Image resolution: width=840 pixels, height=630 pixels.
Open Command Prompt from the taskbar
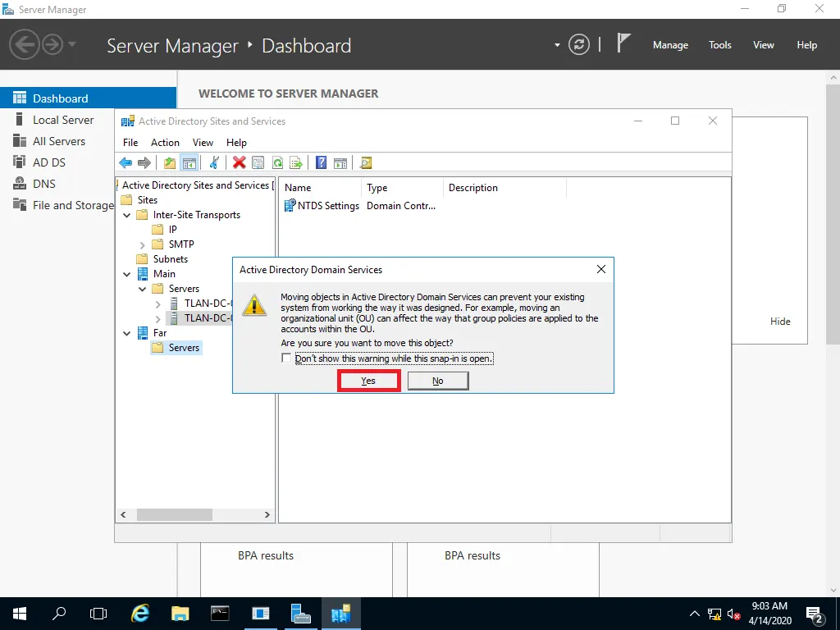(220, 614)
